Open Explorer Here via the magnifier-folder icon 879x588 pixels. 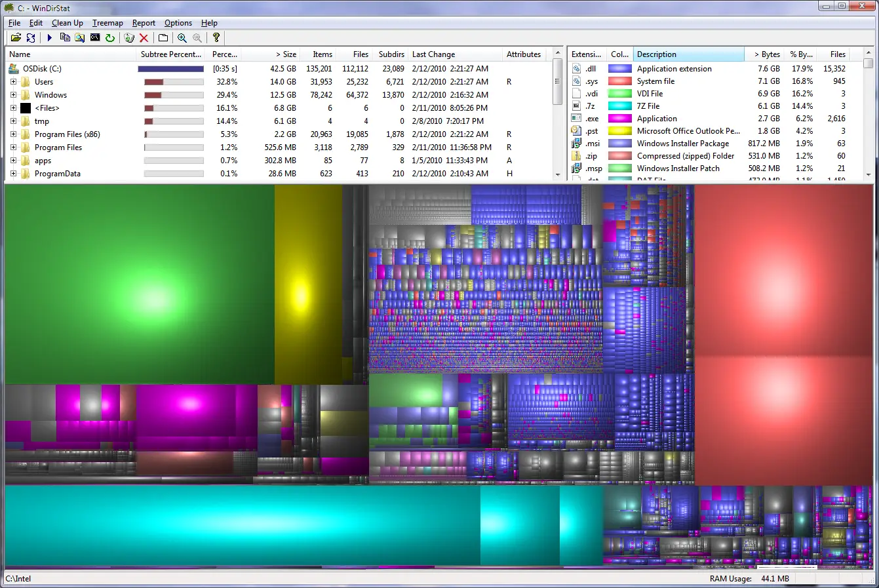(79, 38)
